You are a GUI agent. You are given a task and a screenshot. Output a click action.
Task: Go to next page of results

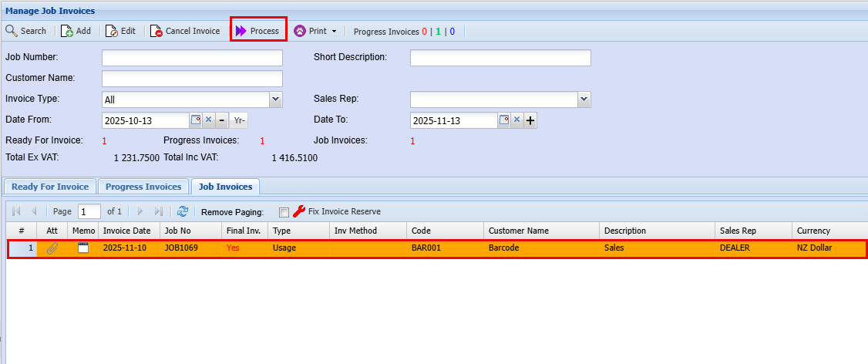140,211
